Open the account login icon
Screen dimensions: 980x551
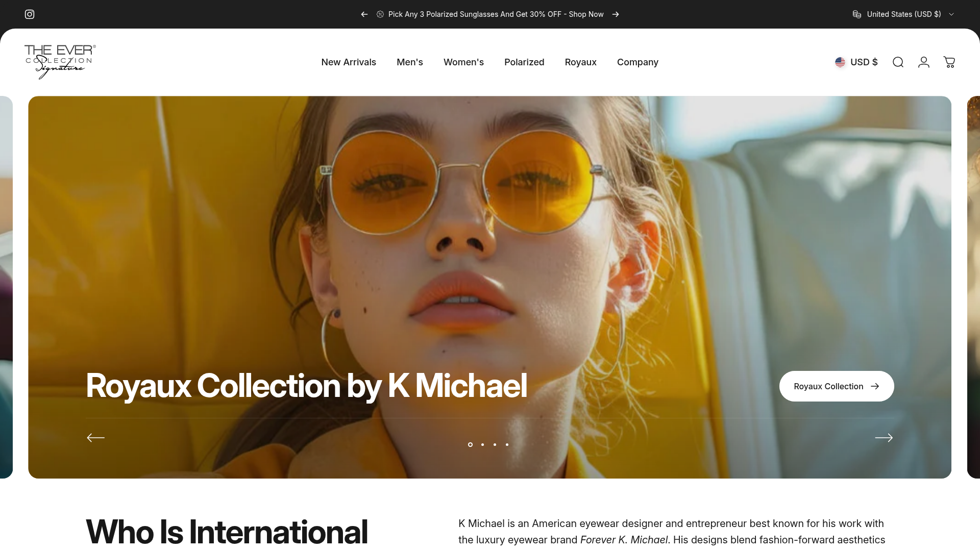(924, 62)
